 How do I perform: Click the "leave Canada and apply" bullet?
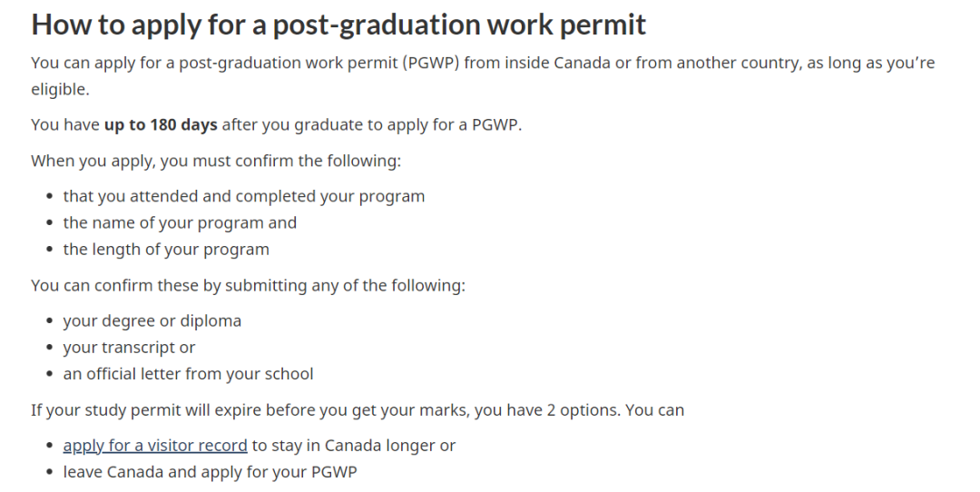point(210,472)
